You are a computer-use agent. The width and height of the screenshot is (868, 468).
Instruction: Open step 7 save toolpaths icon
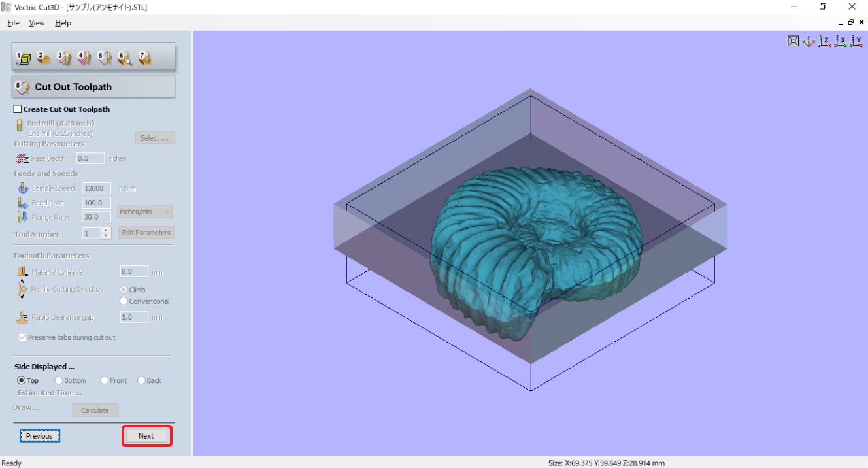point(145,58)
